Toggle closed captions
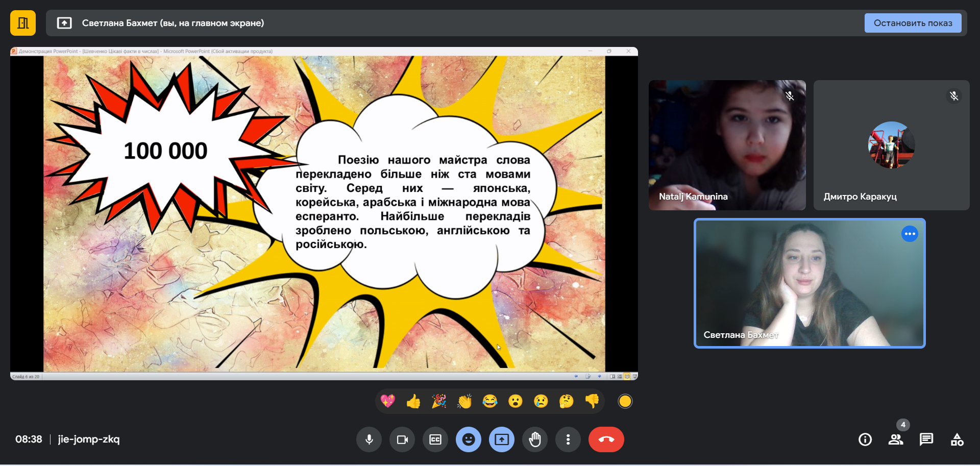This screenshot has height=466, width=980. tap(435, 439)
